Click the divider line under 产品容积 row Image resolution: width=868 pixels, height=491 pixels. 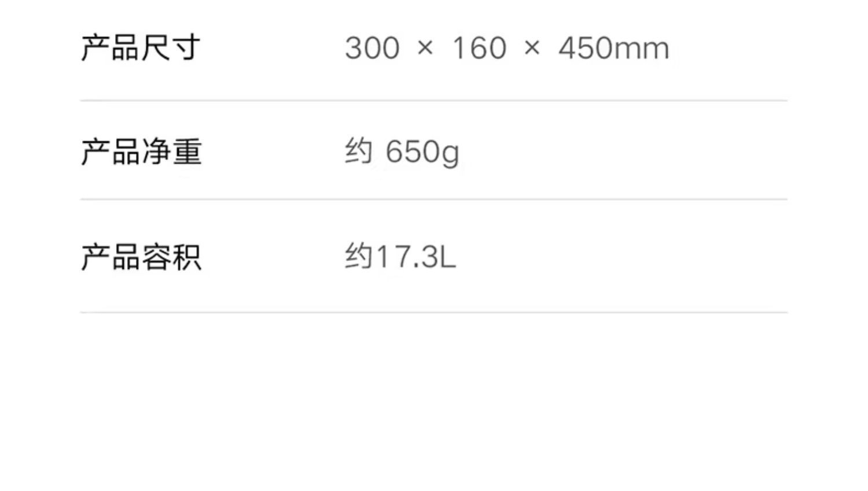(434, 312)
